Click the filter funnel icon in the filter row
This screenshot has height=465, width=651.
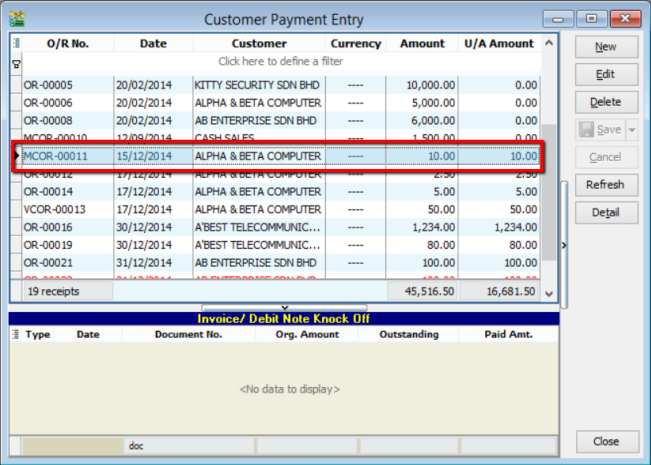(15, 62)
